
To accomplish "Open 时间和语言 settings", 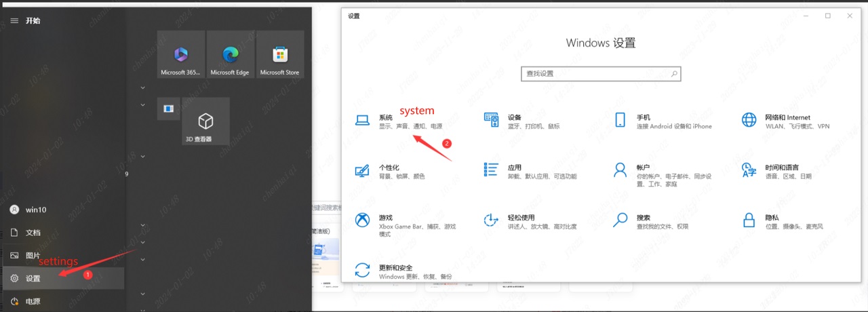I will (x=777, y=172).
